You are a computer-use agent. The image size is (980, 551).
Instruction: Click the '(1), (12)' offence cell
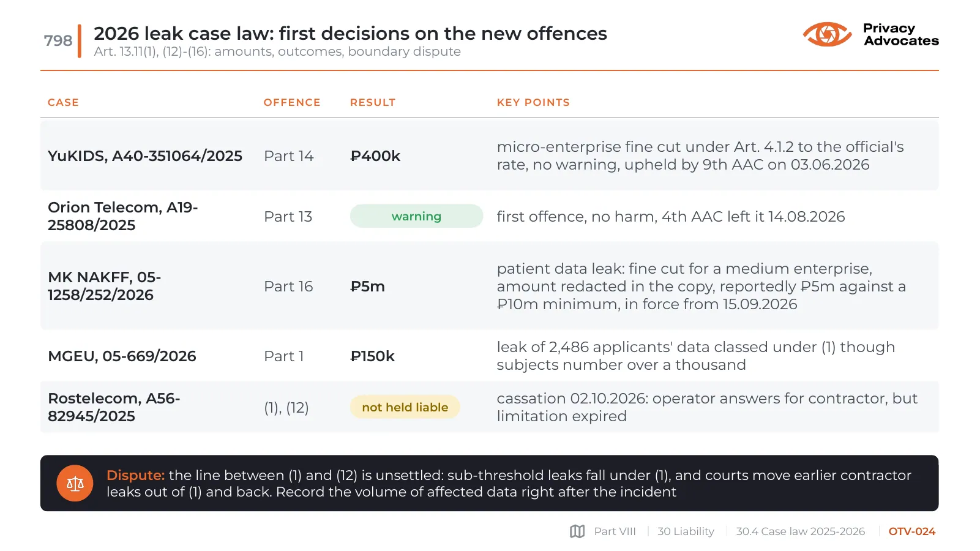[286, 408]
